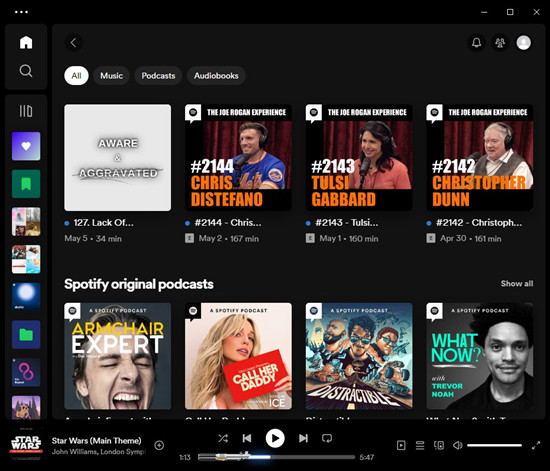Click 'Apr 30 • 161 min' text

pos(470,238)
